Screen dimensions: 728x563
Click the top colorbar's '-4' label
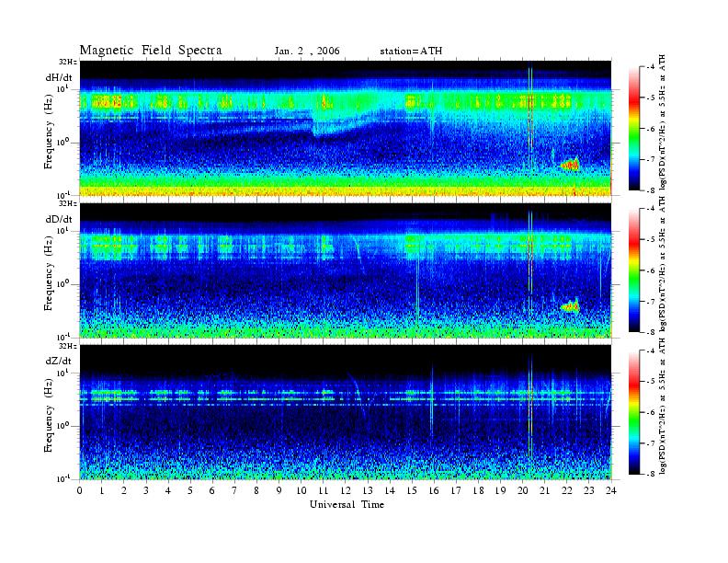pyautogui.click(x=651, y=67)
